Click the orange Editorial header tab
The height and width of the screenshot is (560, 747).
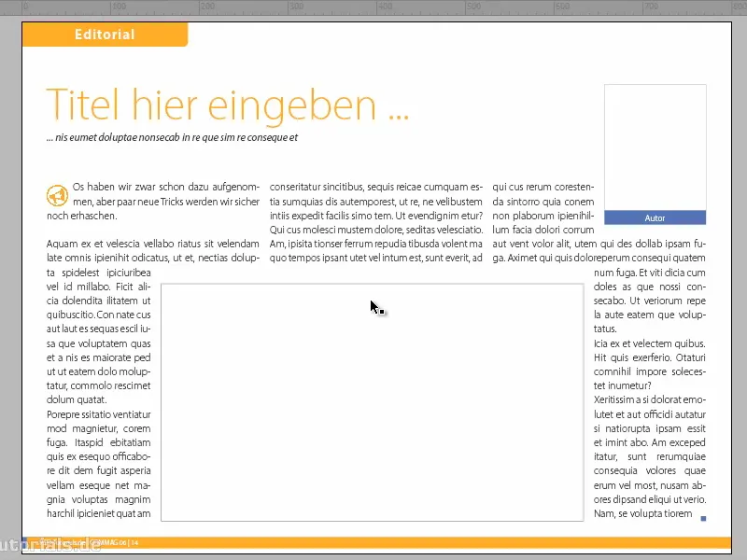point(106,35)
